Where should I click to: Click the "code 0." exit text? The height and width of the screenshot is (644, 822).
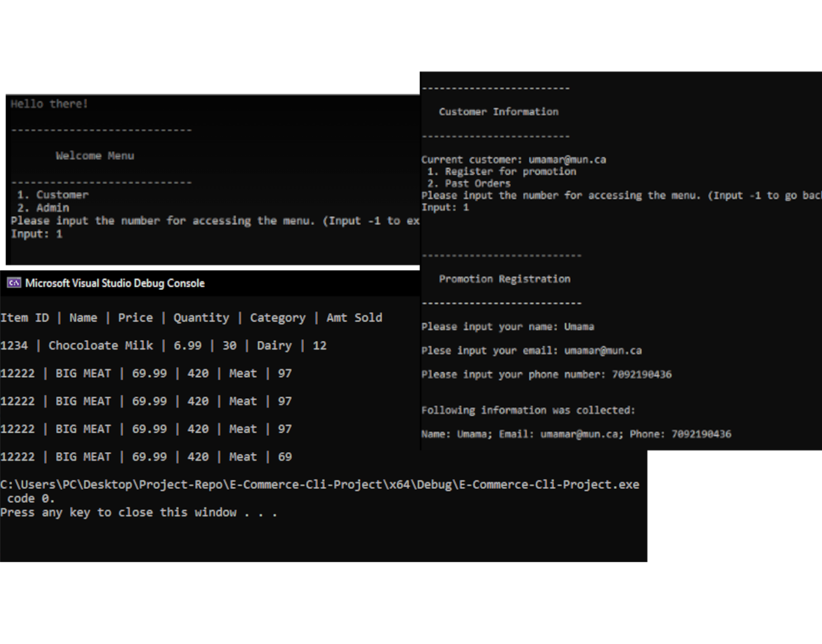[x=31, y=499]
